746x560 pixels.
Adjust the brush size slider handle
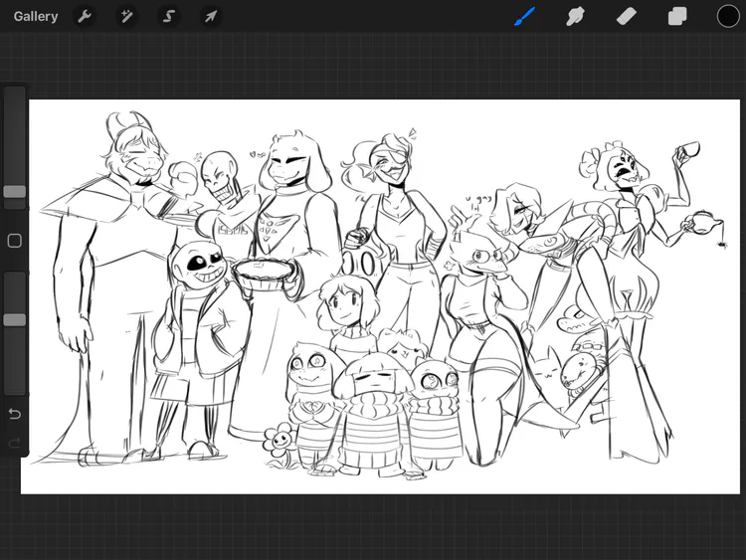pyautogui.click(x=15, y=192)
